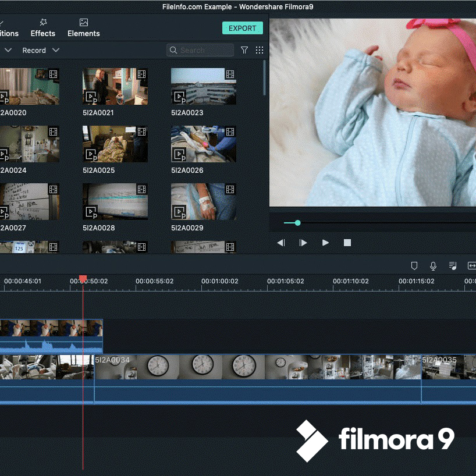Click clip name label 5I2A0026

coord(187,170)
